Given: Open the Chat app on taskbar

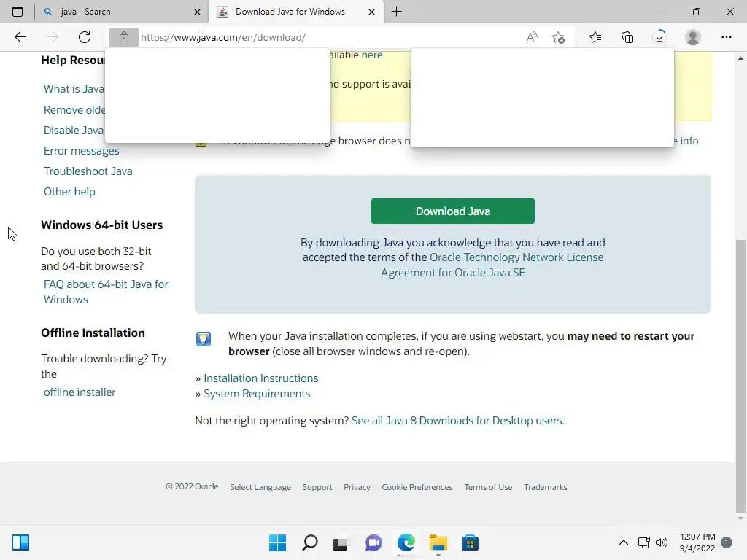Looking at the screenshot, I should tap(373, 542).
